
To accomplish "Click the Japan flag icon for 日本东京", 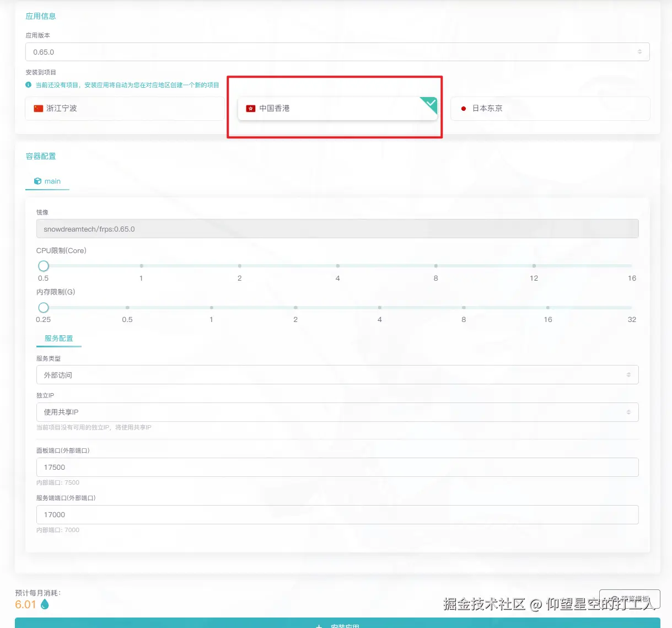I will pos(464,109).
